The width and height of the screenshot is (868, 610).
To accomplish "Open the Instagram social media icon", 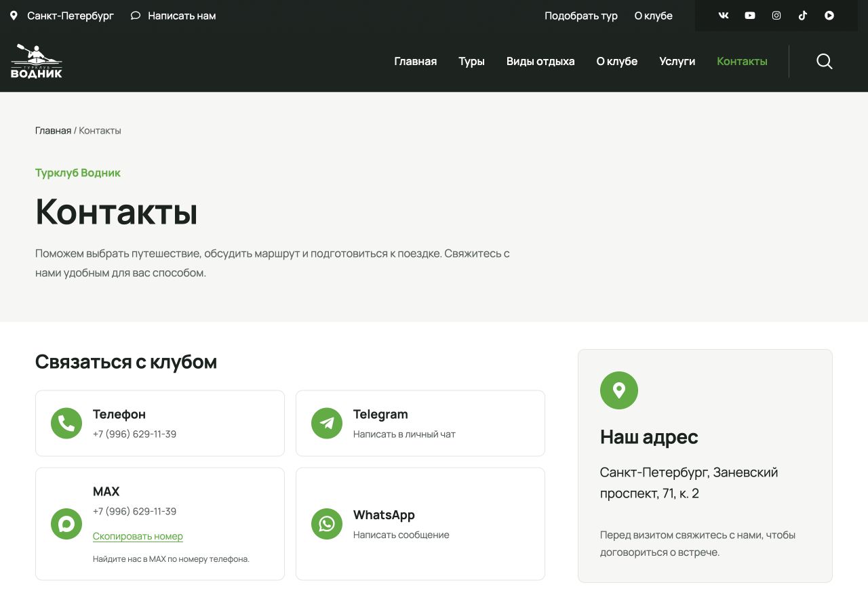I will pos(776,16).
